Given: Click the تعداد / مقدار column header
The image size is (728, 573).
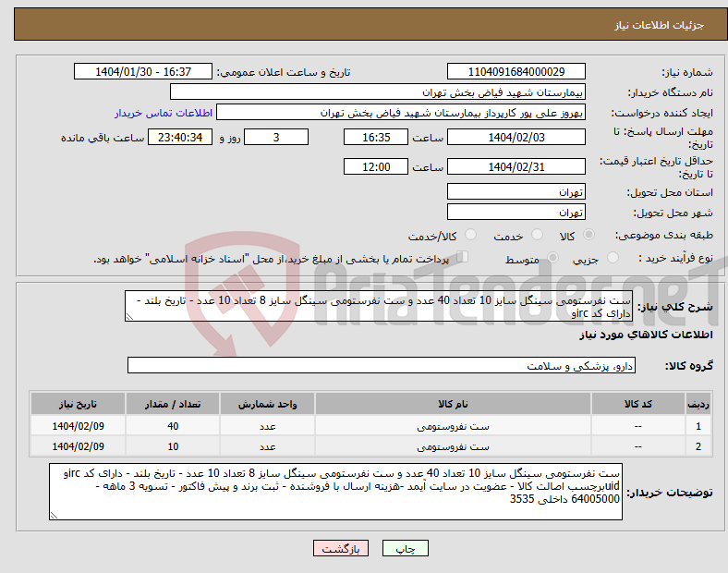Looking at the screenshot, I should [173, 404].
